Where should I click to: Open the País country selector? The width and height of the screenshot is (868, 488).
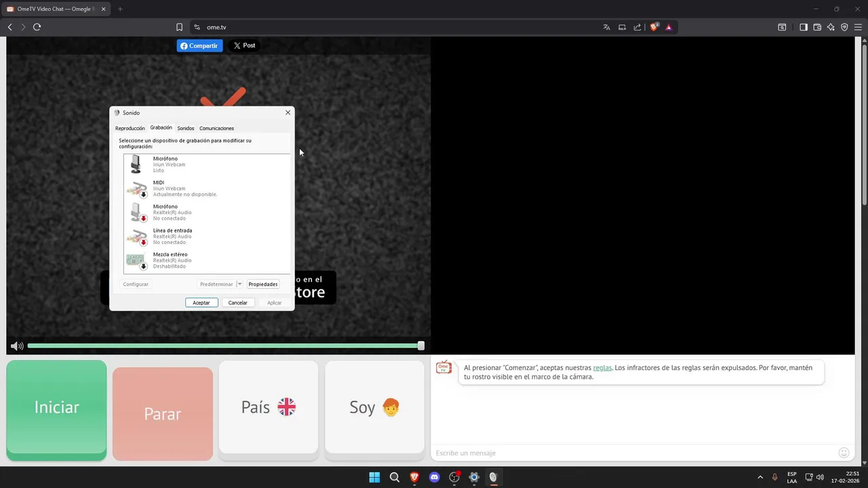click(269, 407)
